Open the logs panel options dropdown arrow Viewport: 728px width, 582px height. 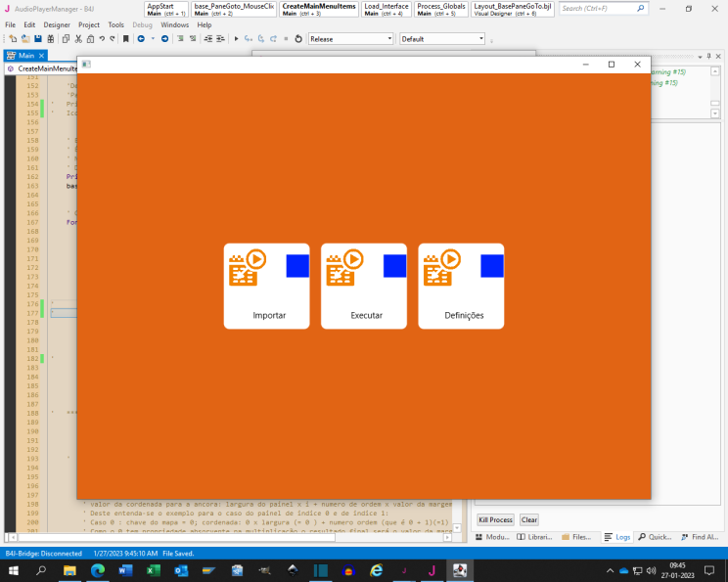(700, 57)
